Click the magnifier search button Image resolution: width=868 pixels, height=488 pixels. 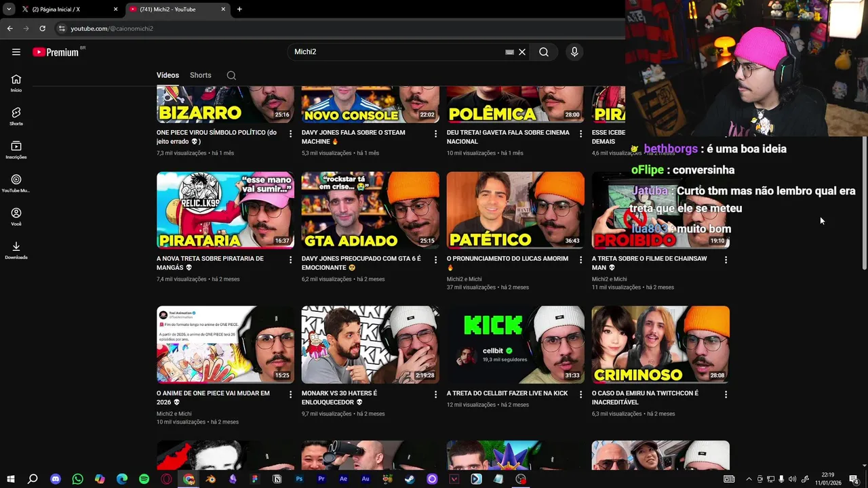point(544,52)
